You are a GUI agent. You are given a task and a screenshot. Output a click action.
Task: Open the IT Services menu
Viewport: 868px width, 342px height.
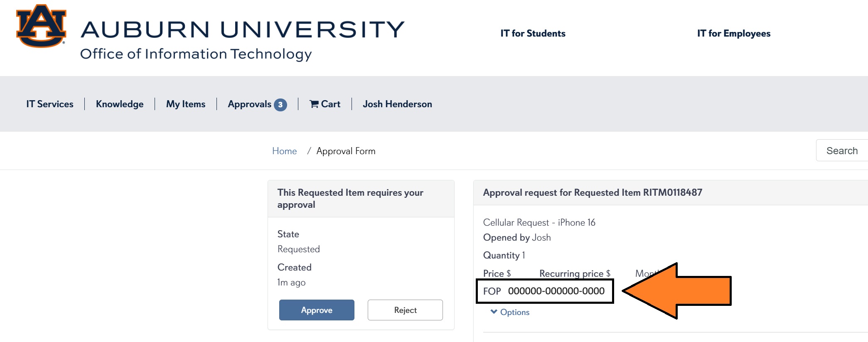point(50,104)
